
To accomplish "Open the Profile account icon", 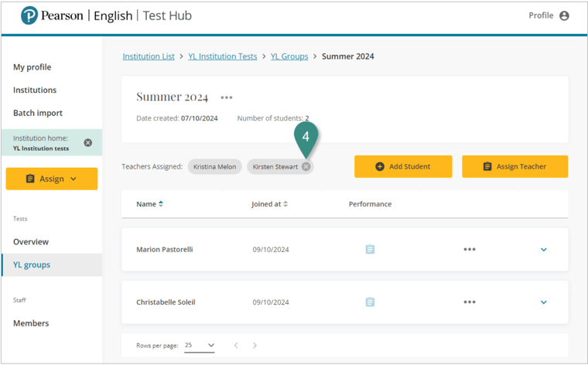I will [x=564, y=15].
